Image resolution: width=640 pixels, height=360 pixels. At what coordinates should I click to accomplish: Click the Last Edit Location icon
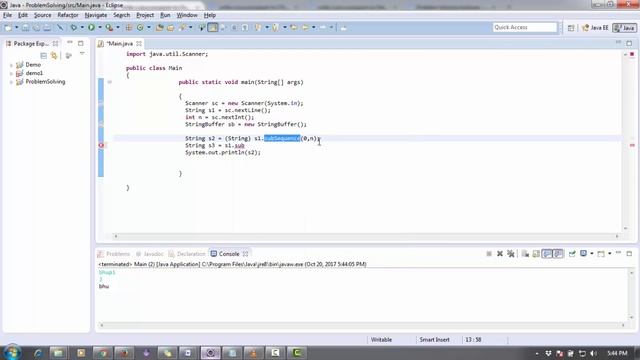[x=293, y=27]
